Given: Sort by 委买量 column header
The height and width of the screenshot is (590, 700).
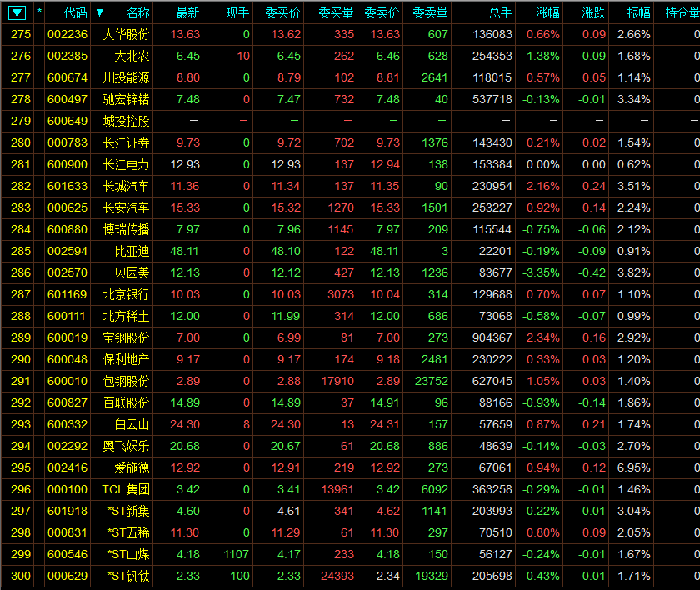Looking at the screenshot, I should (x=336, y=13).
